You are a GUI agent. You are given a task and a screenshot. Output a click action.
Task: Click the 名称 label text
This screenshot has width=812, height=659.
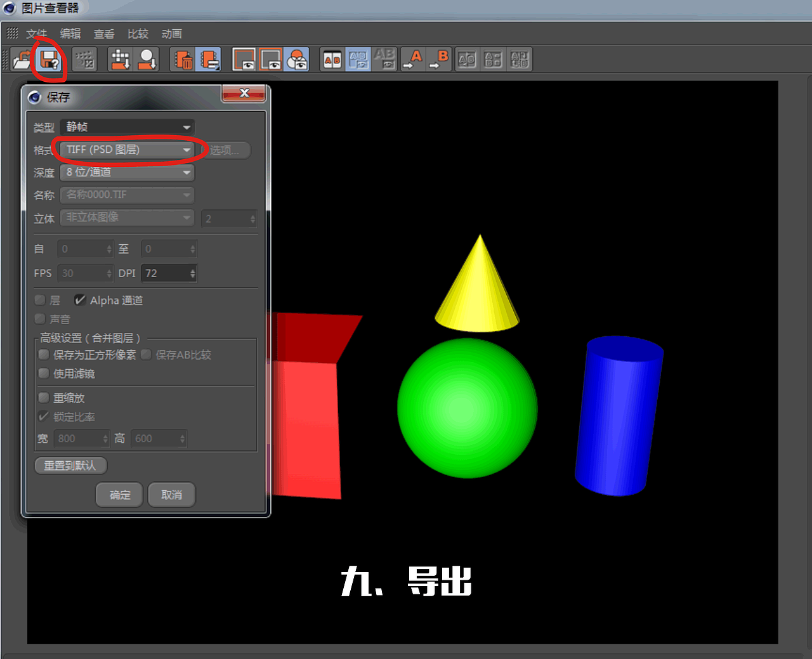tap(44, 195)
